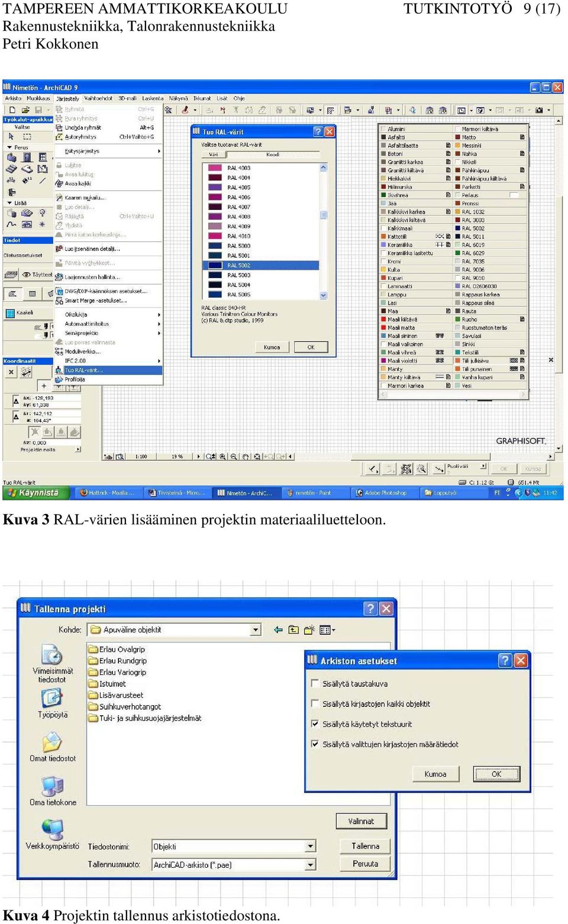This screenshot has width=568, height=924.
Task: Open Oma tietokone location in save dialog
Action: pyautogui.click(x=53, y=791)
